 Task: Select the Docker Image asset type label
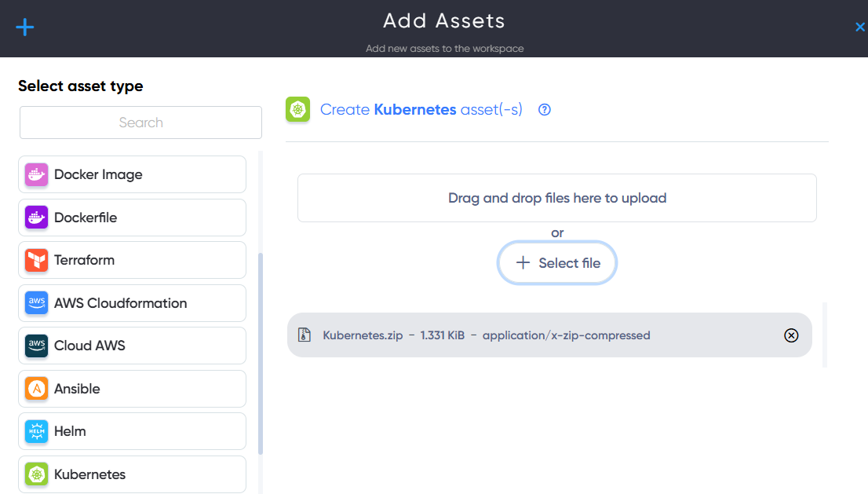pos(98,174)
